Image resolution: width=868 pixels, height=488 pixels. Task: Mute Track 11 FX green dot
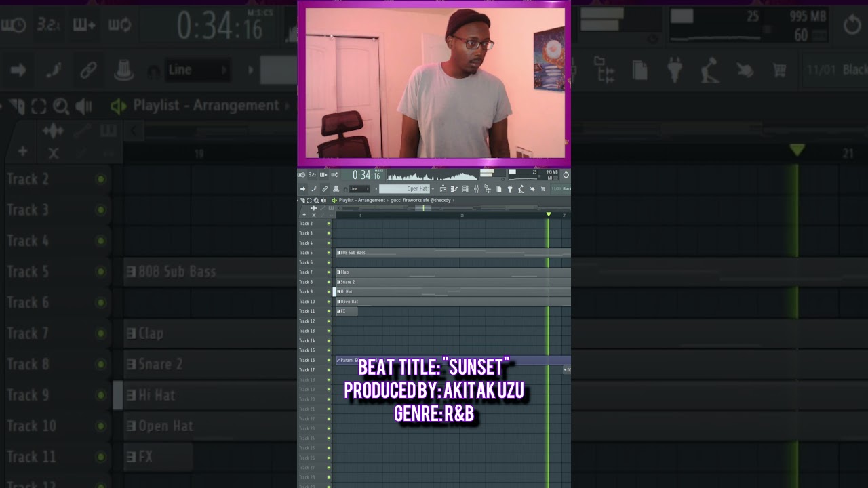pyautogui.click(x=329, y=311)
